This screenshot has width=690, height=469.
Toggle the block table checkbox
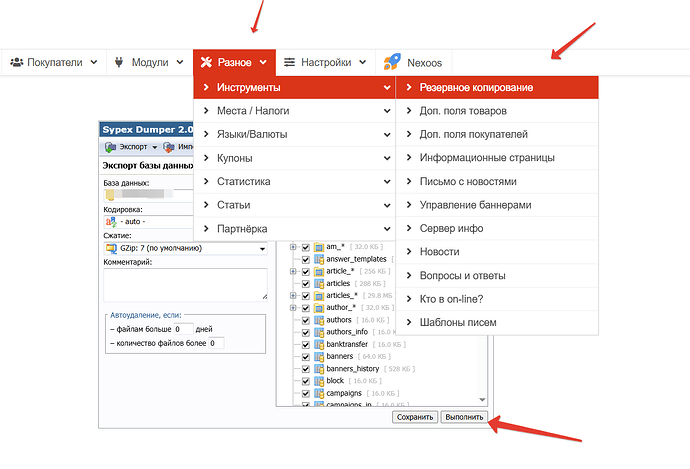[x=306, y=381]
